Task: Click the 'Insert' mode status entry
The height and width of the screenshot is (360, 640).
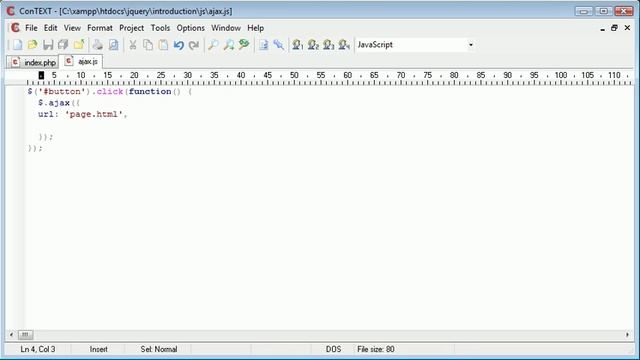Action: (x=98, y=349)
